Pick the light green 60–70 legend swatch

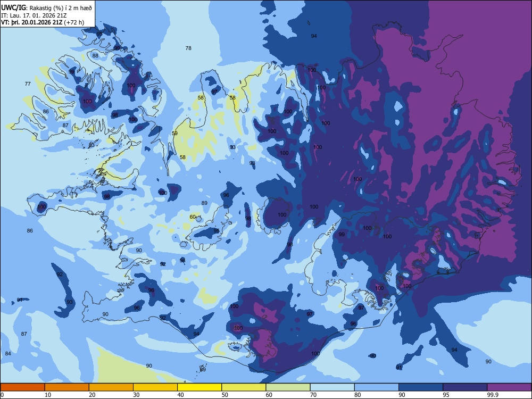[x=288, y=387]
